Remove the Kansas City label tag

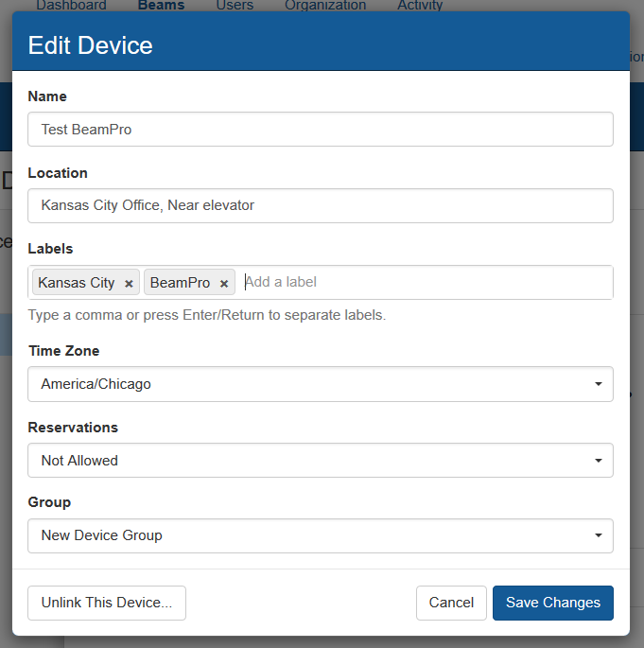pos(129,284)
